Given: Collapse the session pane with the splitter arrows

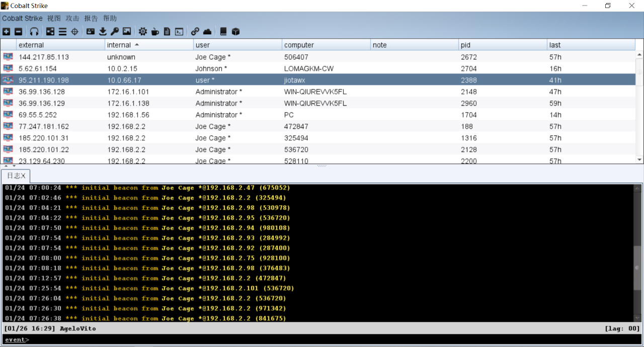Looking at the screenshot, I should tap(5, 165).
